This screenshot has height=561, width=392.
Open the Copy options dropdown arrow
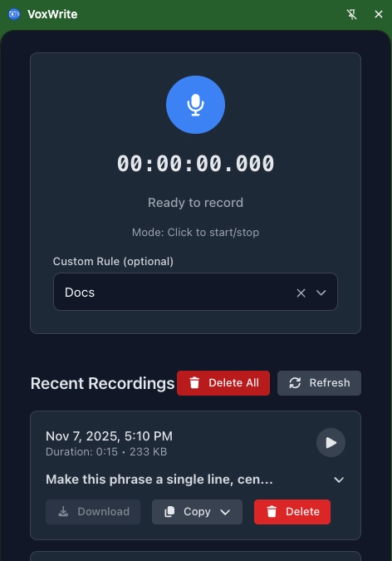[x=225, y=512]
